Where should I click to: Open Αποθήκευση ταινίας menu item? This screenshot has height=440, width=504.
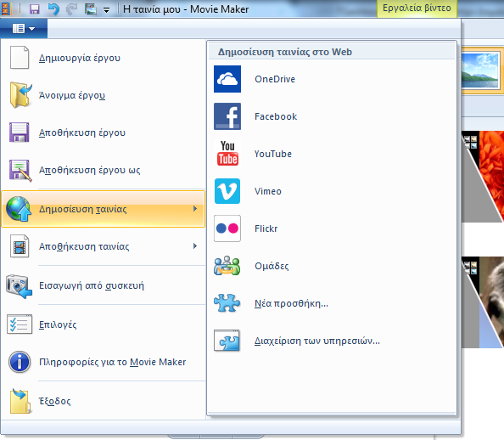tap(104, 246)
